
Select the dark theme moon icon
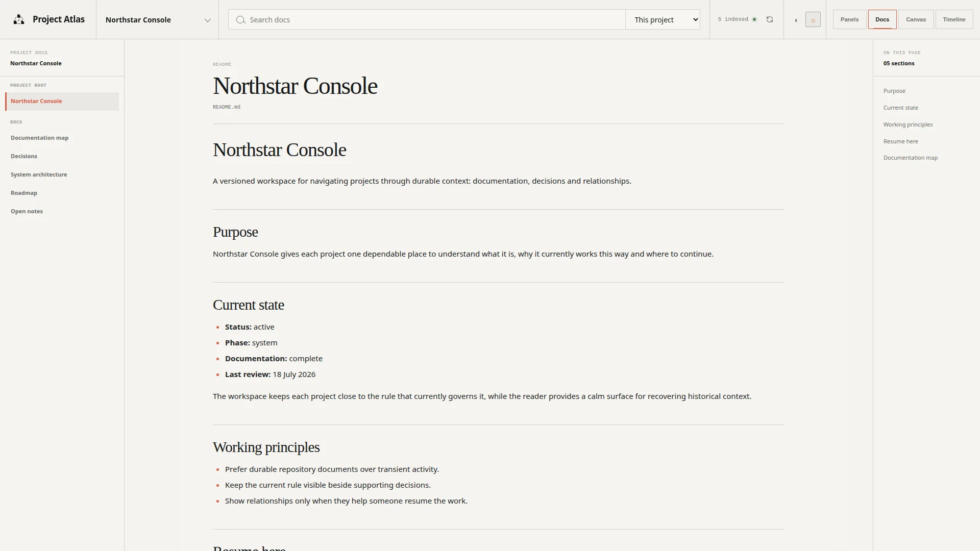(796, 20)
